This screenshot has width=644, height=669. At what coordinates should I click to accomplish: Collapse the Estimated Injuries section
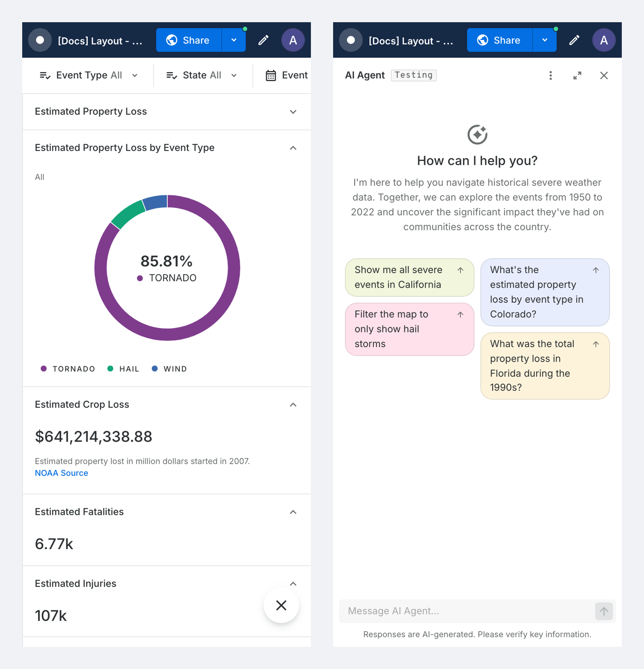click(x=293, y=584)
